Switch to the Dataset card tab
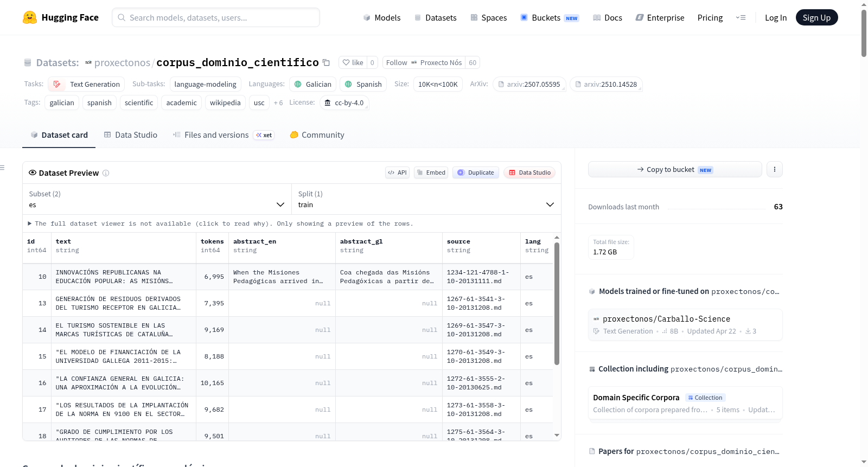Viewport: 868px width, 467px height. pos(59,135)
